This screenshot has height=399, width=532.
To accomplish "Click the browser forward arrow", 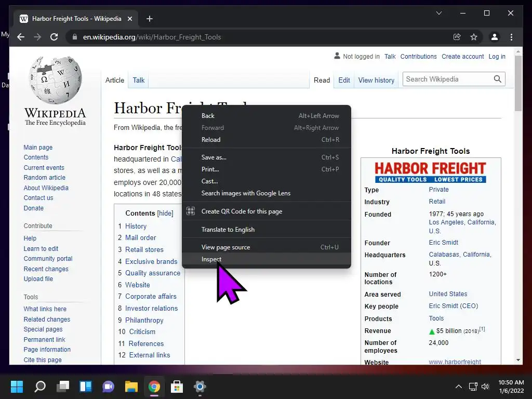I will coord(37,37).
